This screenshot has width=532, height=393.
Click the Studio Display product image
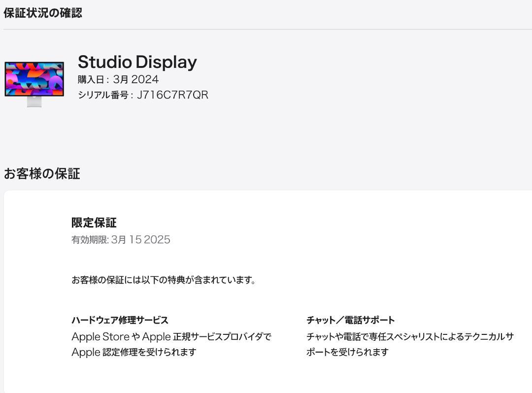pos(34,84)
